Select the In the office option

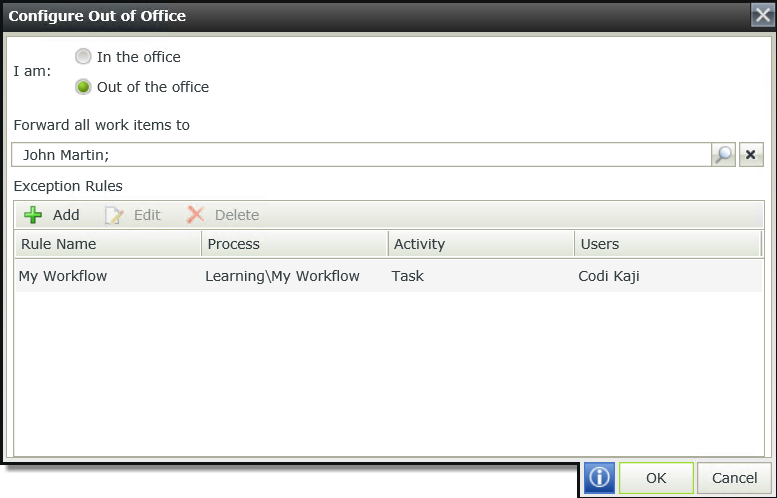[x=84, y=57]
